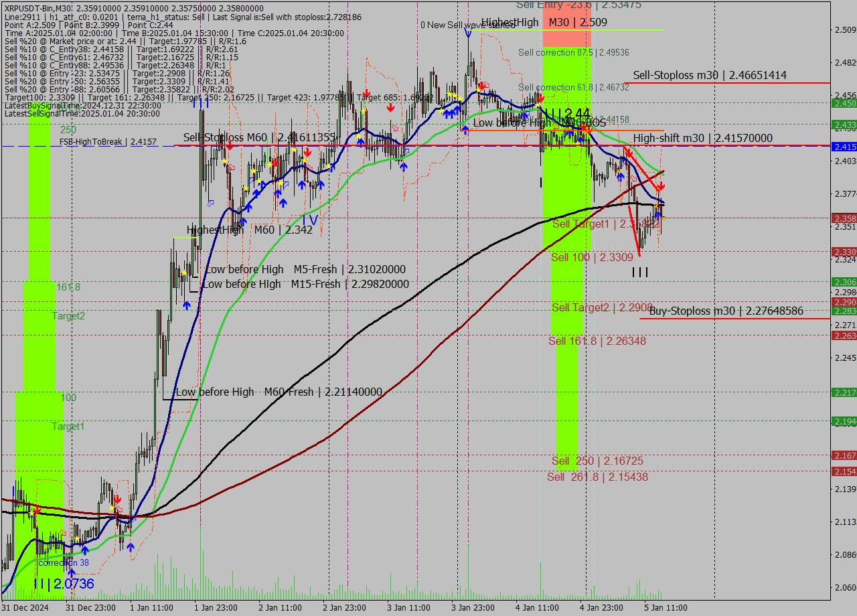
Task: Select the 'Sell Target2 | 2.2908' label
Action: click(x=602, y=307)
